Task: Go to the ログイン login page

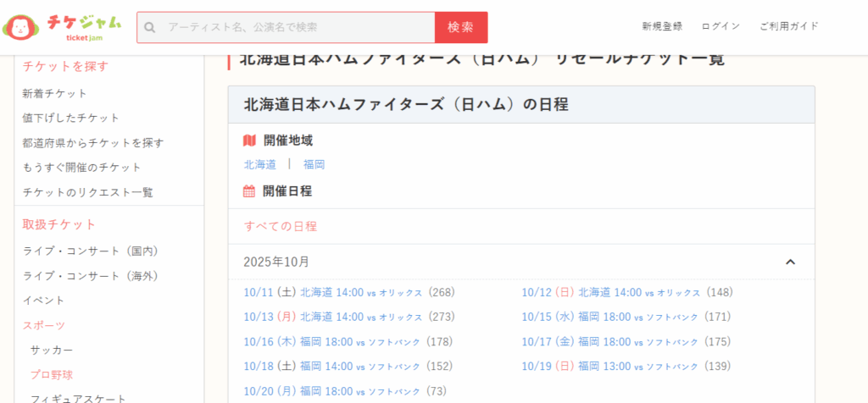Action: [x=721, y=26]
